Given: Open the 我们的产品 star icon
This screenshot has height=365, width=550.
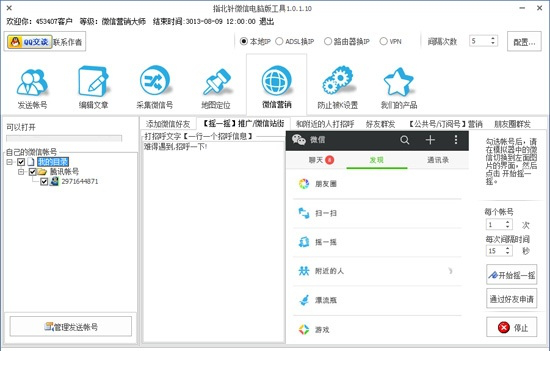Looking at the screenshot, I should (x=398, y=82).
